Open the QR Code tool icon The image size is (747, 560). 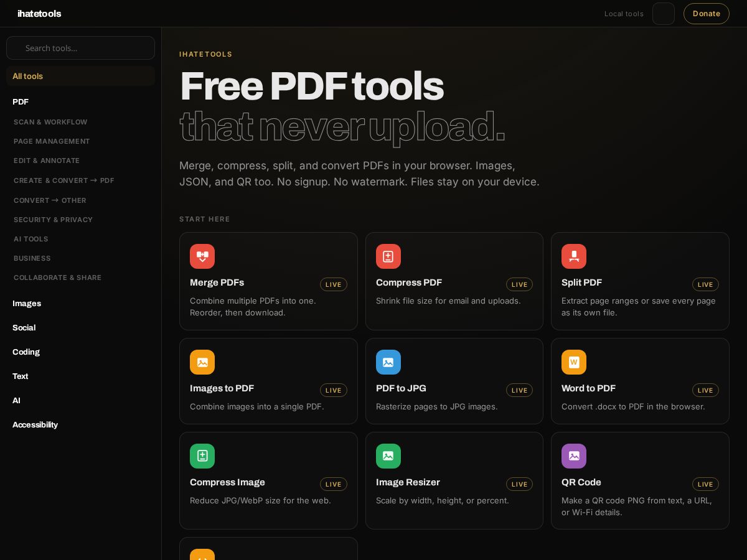(574, 456)
